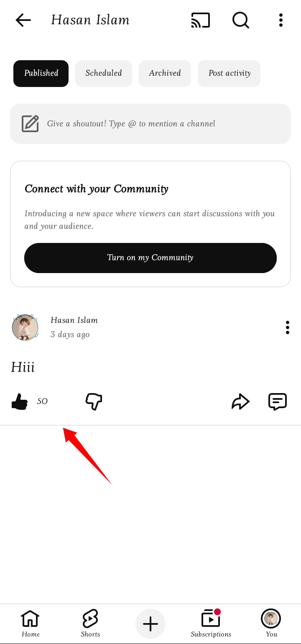Switch to the Archived chip

tap(165, 74)
